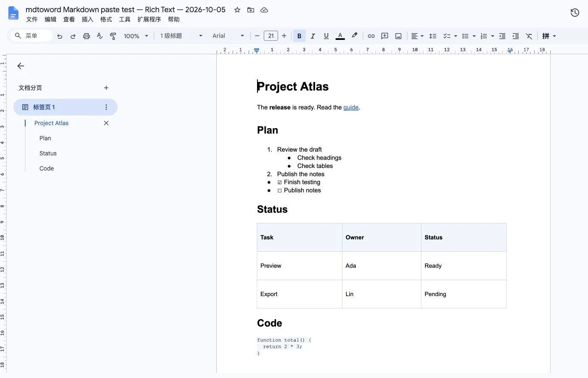Click the font size field
The image size is (588, 378).
tap(271, 36)
